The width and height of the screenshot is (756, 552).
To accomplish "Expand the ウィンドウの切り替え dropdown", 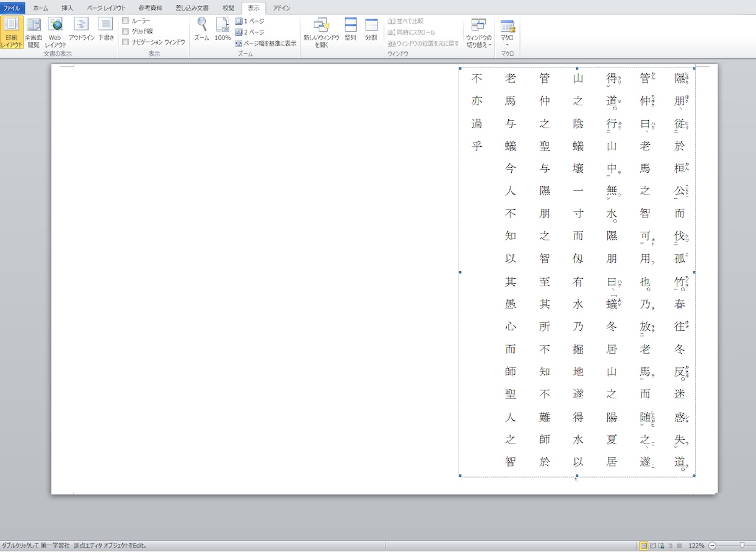I will (x=478, y=33).
